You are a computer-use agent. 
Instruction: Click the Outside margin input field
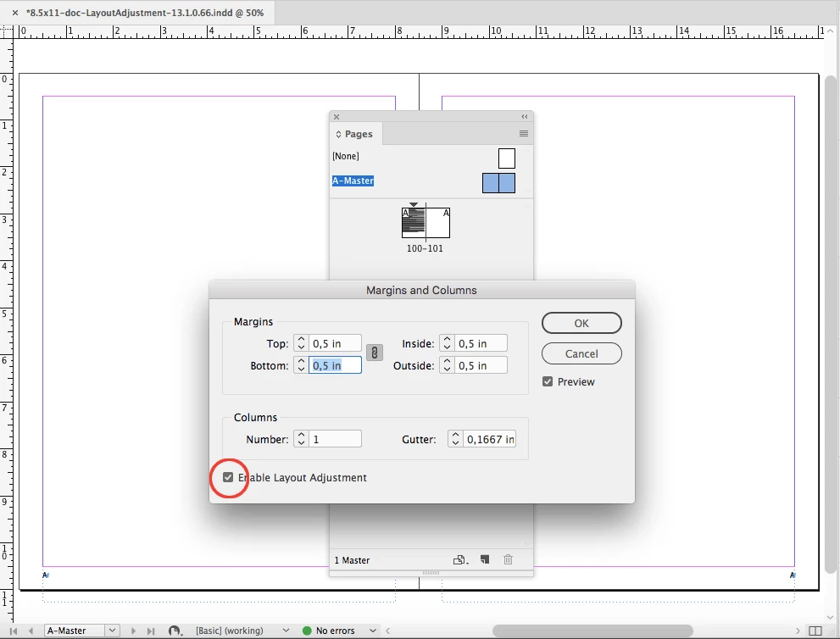(481, 365)
